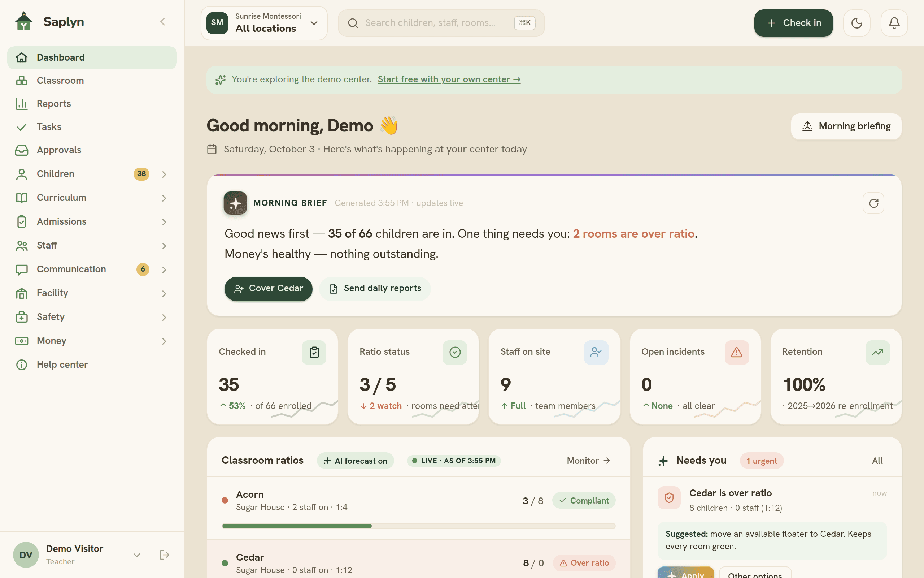
Task: Click the Checked in clipboard icon
Action: point(314,352)
